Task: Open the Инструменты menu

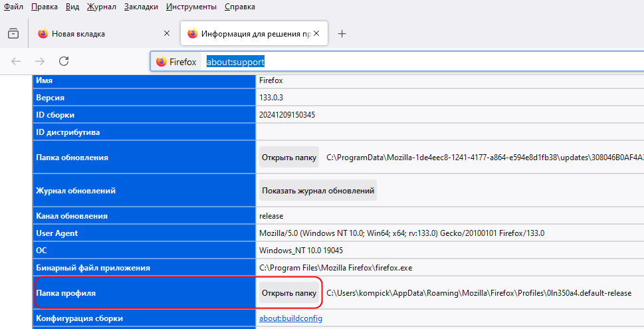Action: click(x=191, y=7)
